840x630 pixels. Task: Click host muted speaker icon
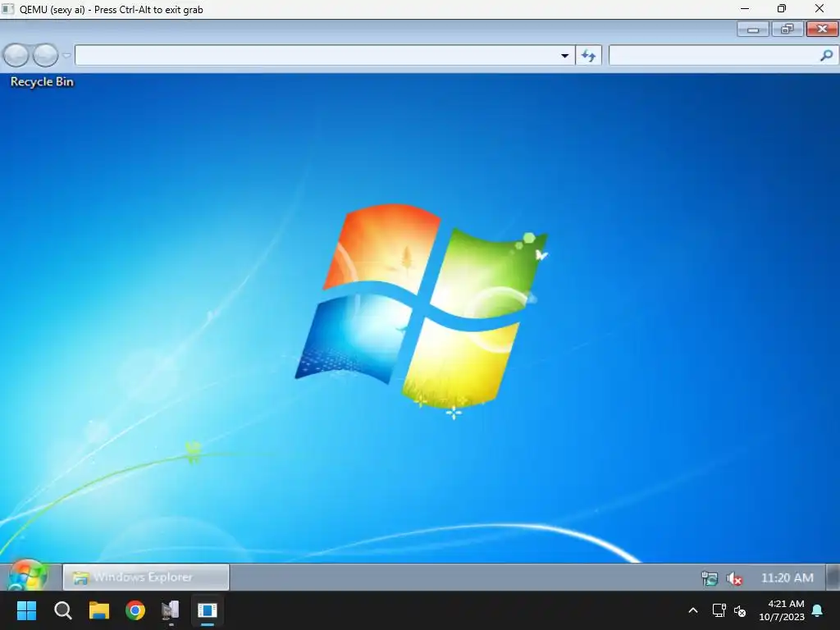tap(741, 610)
